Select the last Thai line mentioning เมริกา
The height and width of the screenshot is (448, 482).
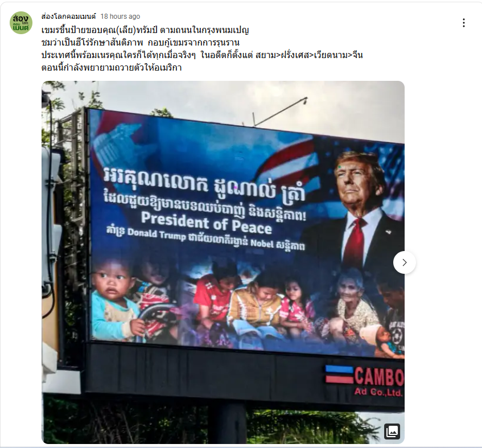point(112,67)
